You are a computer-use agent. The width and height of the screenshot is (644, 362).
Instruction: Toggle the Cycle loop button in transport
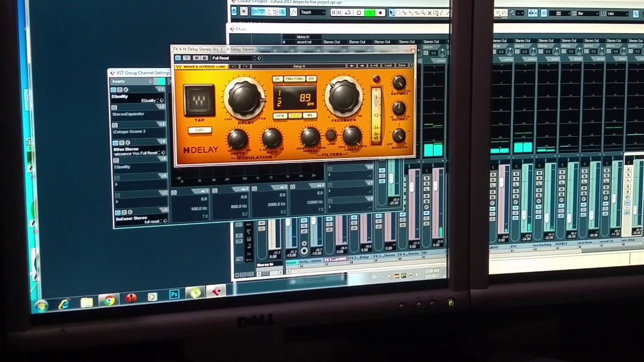pyautogui.click(x=347, y=13)
